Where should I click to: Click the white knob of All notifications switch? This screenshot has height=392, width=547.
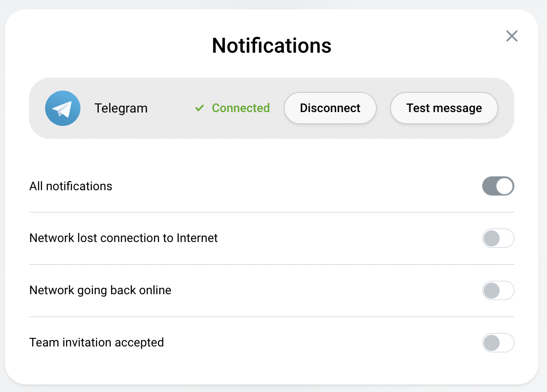point(505,186)
